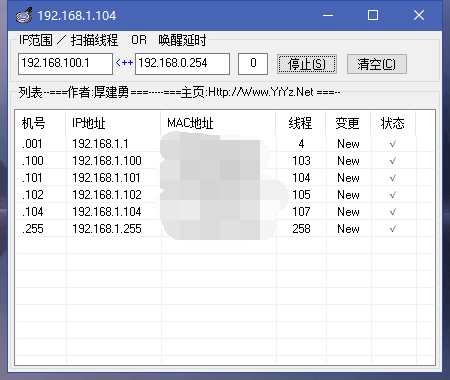Click the 状态 column header
This screenshot has height=380, width=450.
coord(393,123)
